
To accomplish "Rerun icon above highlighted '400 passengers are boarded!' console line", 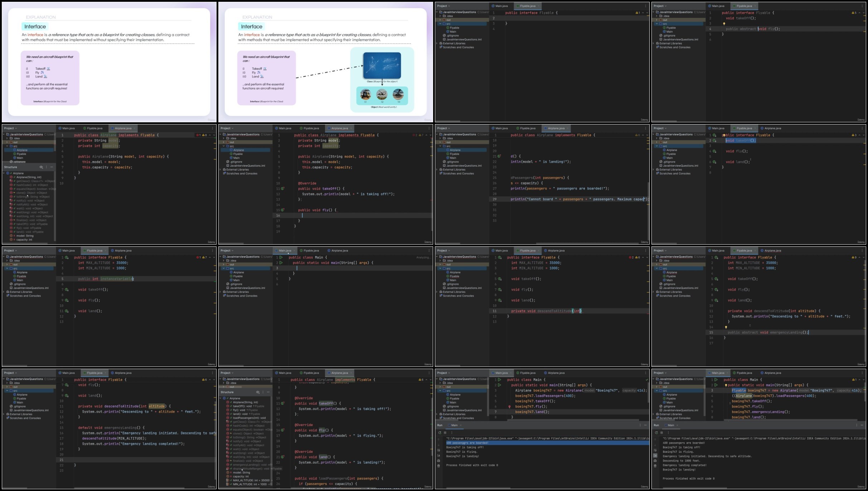I will click(x=440, y=432).
